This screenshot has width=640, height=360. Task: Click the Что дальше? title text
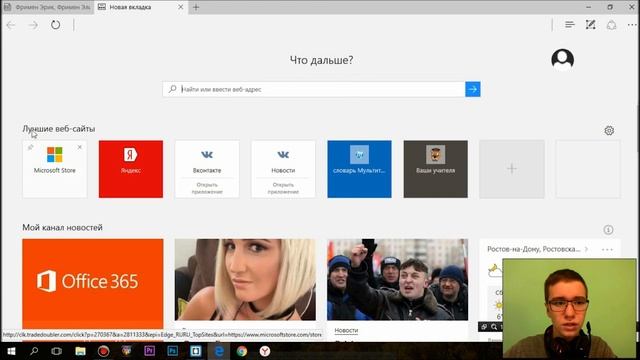pyautogui.click(x=322, y=60)
